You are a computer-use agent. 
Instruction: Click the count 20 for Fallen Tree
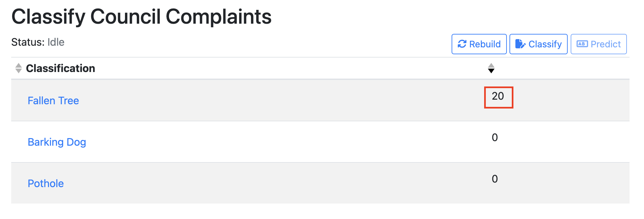(x=498, y=96)
